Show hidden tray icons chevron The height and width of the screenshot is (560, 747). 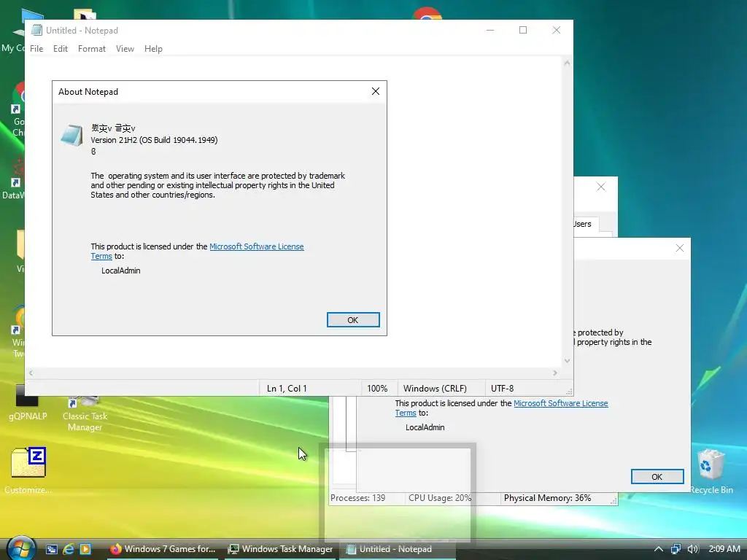659,549
